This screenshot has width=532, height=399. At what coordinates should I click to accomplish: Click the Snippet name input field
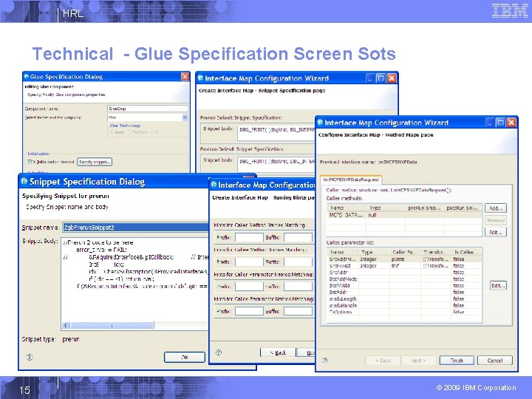[x=135, y=228]
